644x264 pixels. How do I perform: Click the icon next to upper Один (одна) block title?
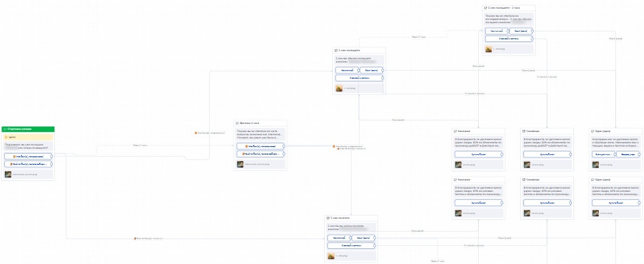pos(593,131)
